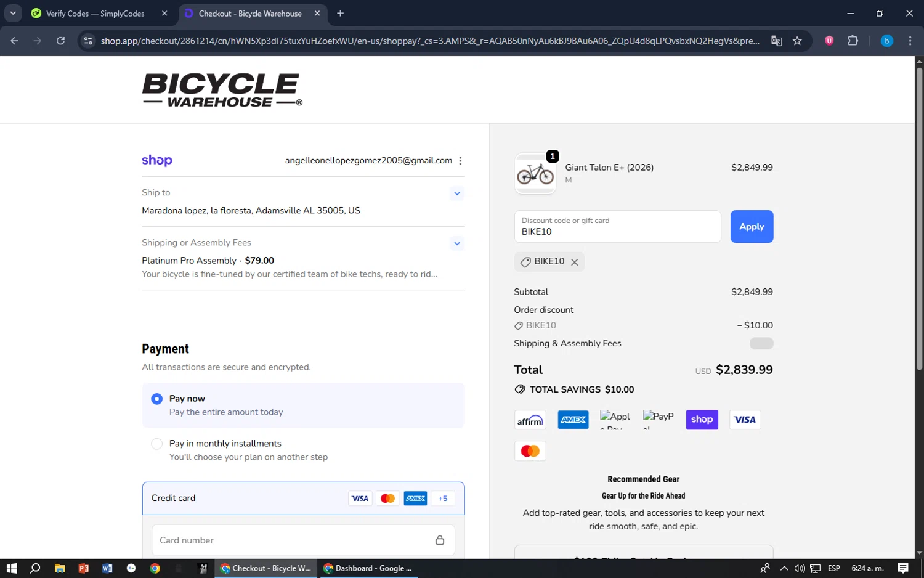Click the Mastercard badge below Affirm
Image resolution: width=924 pixels, height=578 pixels.
tap(530, 451)
